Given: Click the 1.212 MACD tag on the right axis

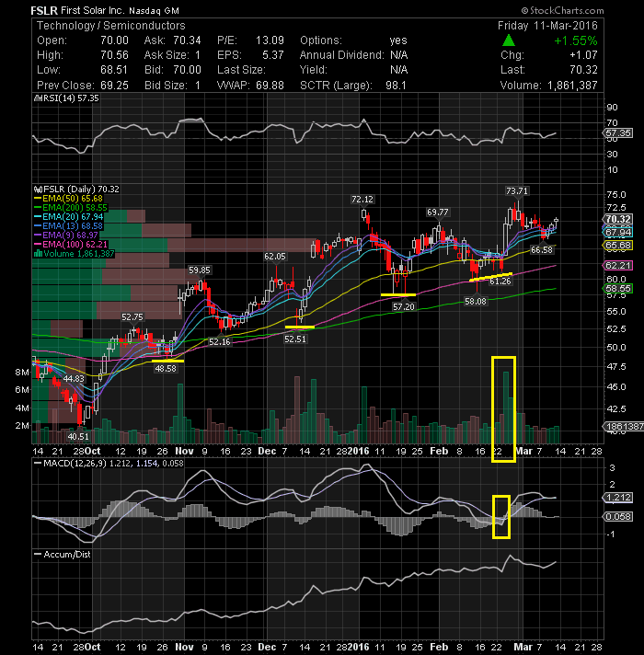Looking at the screenshot, I should pyautogui.click(x=618, y=498).
